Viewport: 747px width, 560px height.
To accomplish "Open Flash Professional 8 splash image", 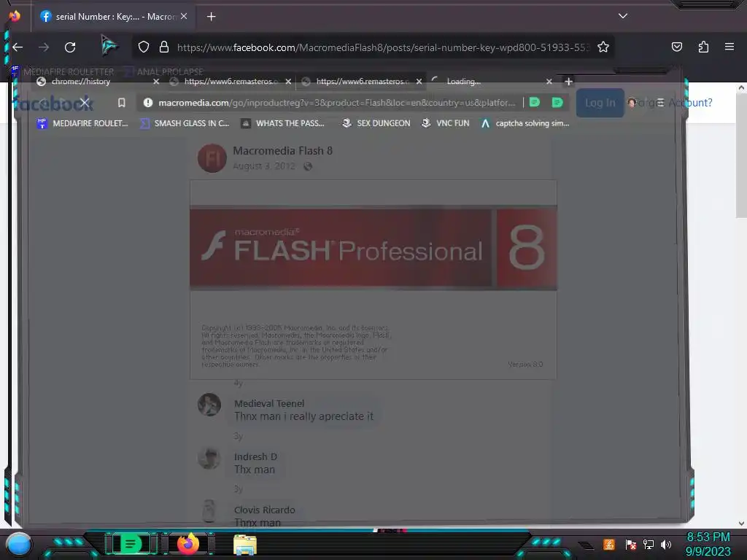I will (373, 279).
